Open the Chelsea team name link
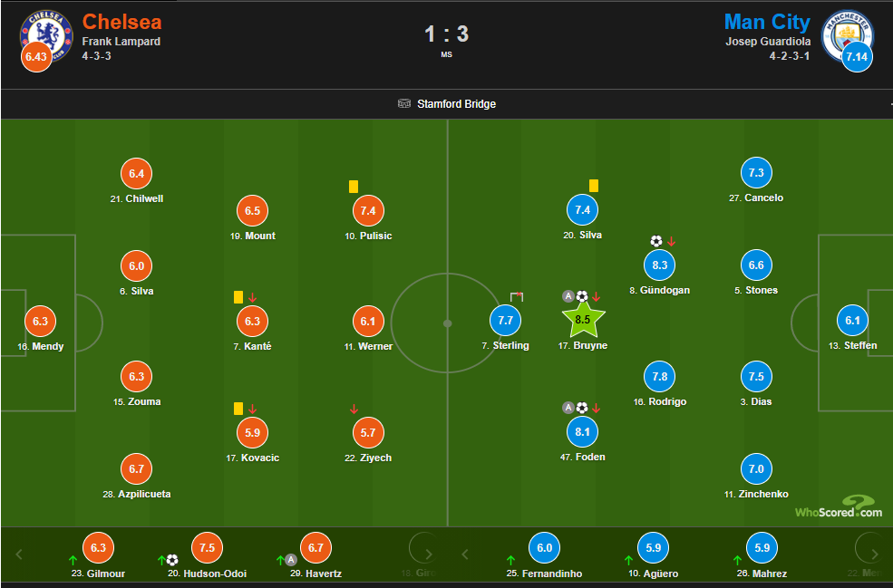The image size is (893, 588). 121,22
